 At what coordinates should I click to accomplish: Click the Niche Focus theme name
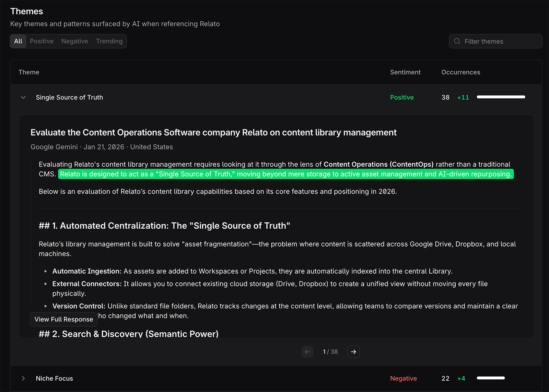pos(55,378)
